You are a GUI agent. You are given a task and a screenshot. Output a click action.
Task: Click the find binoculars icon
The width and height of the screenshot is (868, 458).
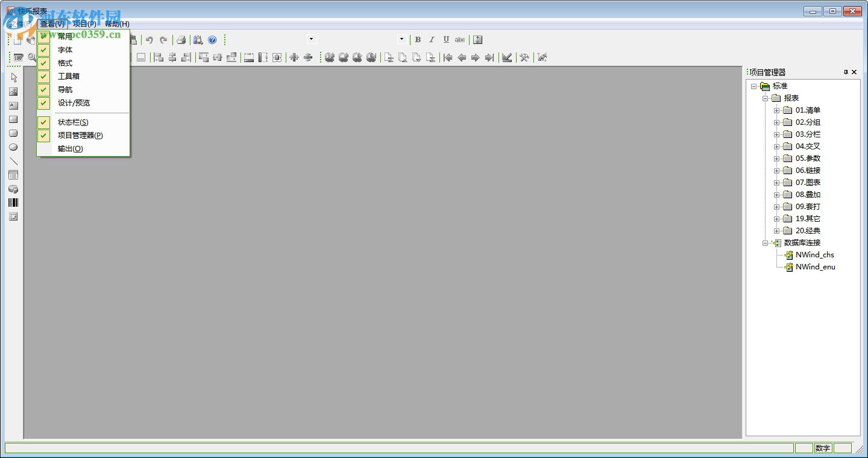(198, 40)
